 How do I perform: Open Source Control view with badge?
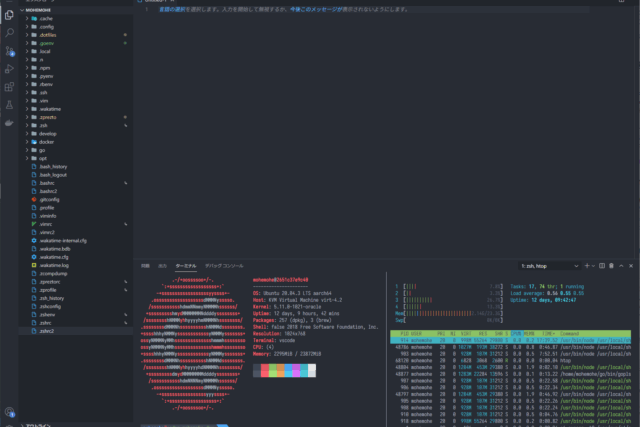[9, 51]
